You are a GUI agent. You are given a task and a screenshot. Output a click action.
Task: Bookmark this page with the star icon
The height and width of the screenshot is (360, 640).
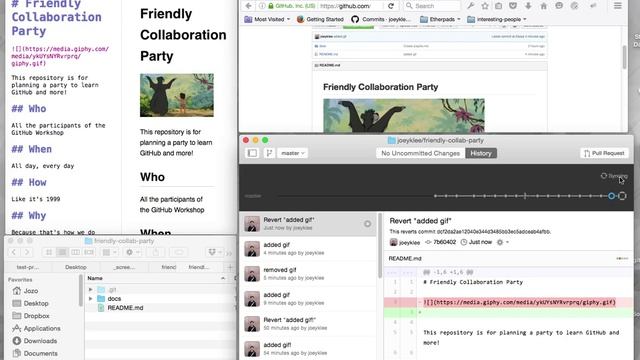pyautogui.click(x=484, y=6)
